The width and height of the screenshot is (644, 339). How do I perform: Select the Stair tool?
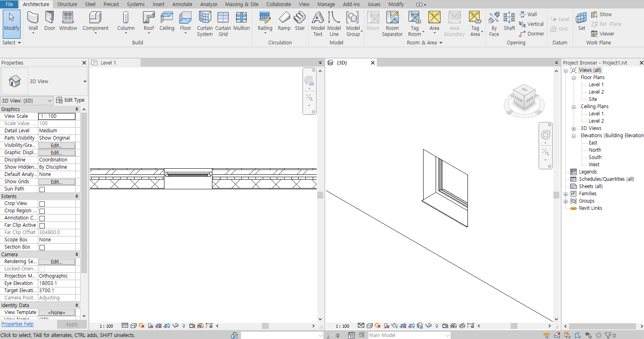[300, 21]
